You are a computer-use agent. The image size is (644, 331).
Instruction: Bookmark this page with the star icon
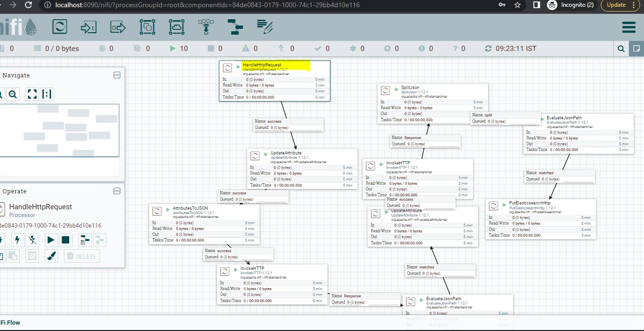518,5
